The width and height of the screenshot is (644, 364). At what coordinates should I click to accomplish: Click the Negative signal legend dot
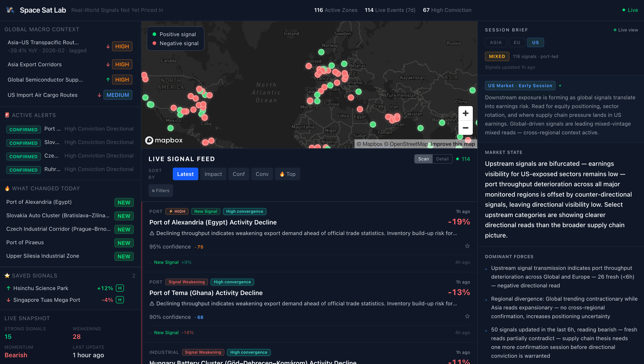pyautogui.click(x=154, y=43)
